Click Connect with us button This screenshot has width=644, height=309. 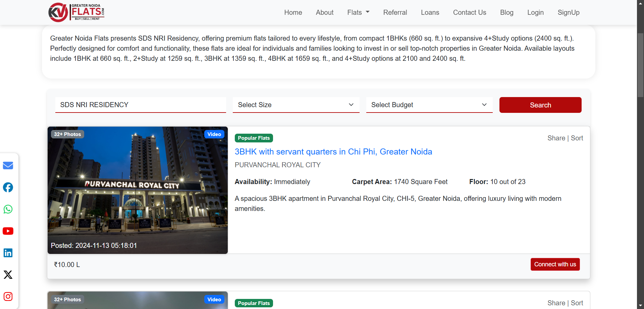(555, 264)
